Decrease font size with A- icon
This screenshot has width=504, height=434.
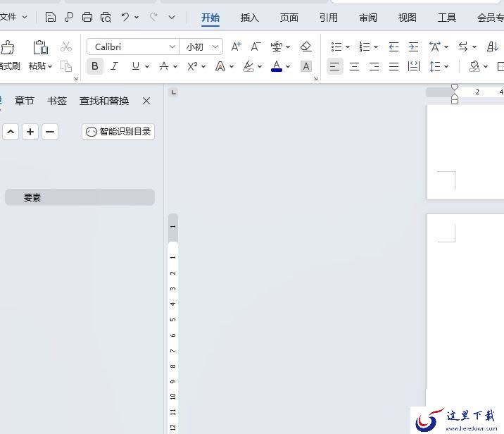(x=256, y=46)
